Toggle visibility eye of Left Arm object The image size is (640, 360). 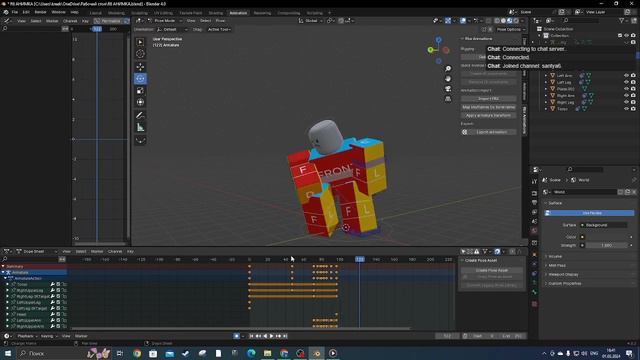tap(626, 76)
